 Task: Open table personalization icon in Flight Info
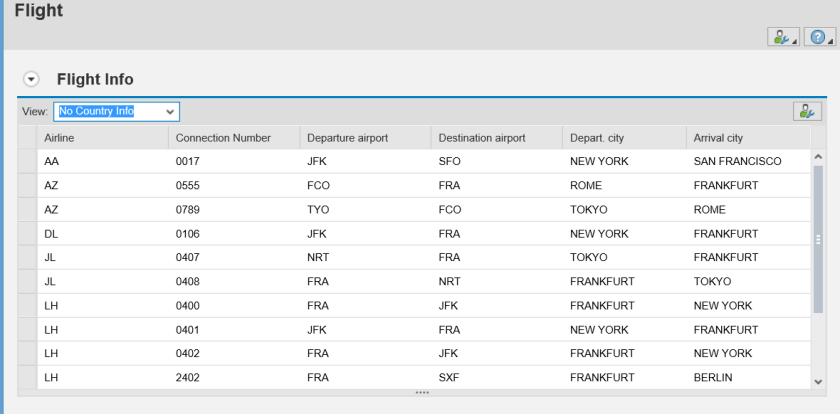tap(806, 111)
